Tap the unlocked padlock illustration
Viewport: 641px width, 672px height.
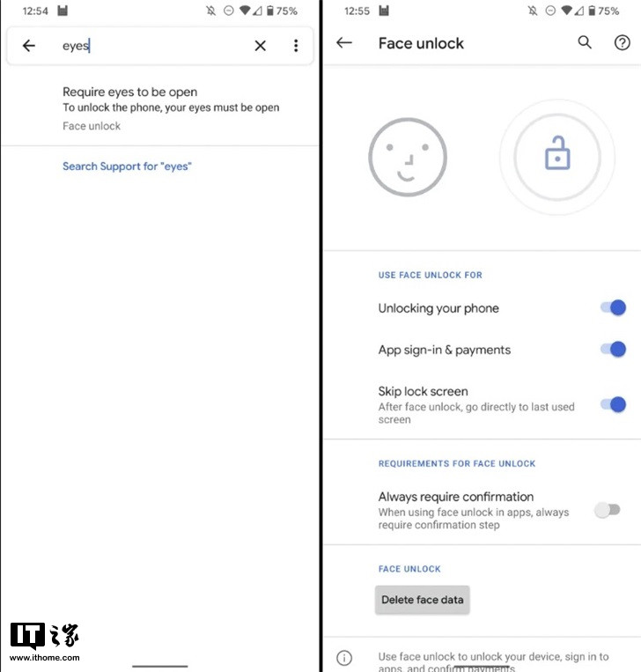tap(557, 158)
